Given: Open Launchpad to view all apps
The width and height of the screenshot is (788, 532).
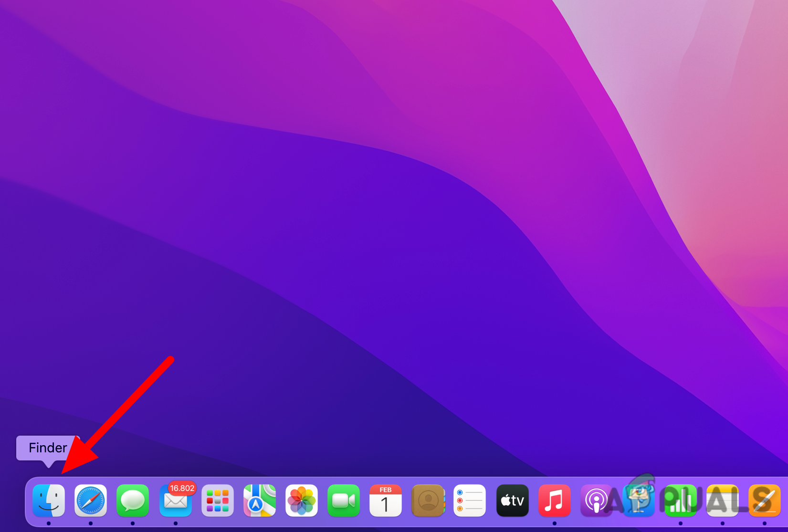Looking at the screenshot, I should point(217,501).
